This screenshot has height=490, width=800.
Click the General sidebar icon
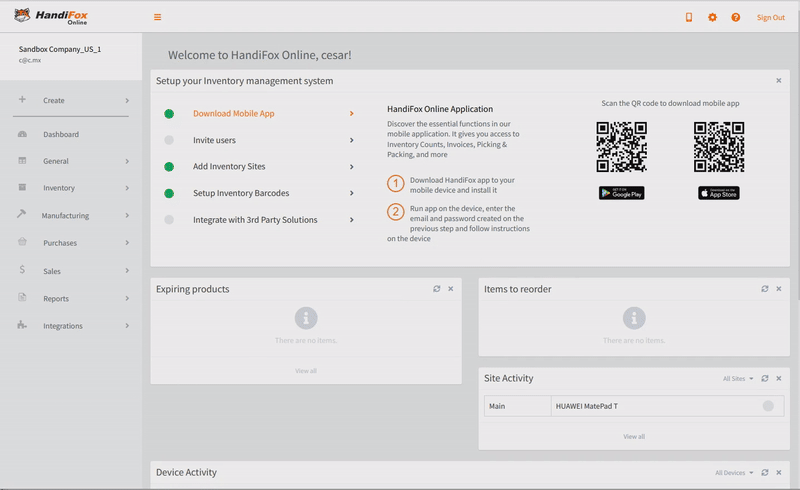click(x=22, y=161)
